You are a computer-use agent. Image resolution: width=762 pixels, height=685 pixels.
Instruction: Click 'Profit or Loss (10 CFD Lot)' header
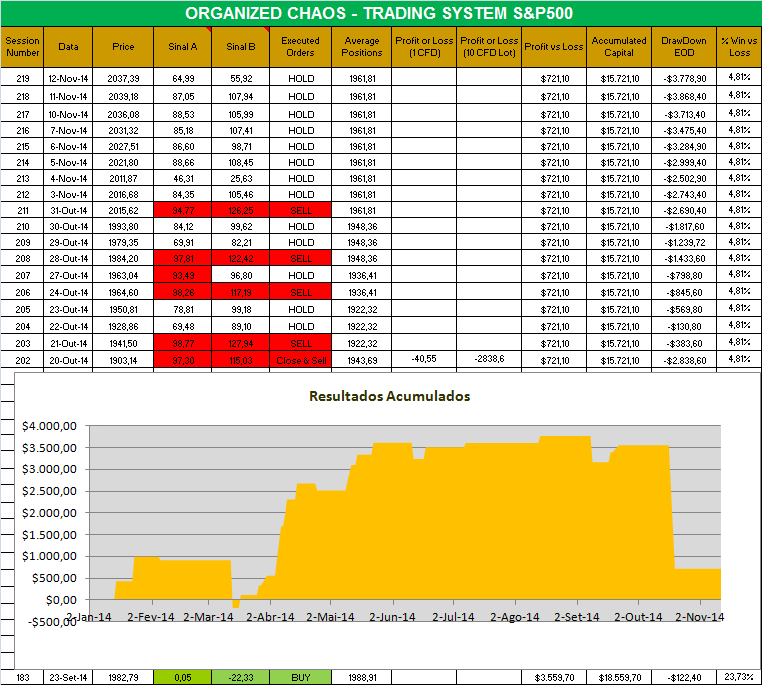[x=489, y=47]
